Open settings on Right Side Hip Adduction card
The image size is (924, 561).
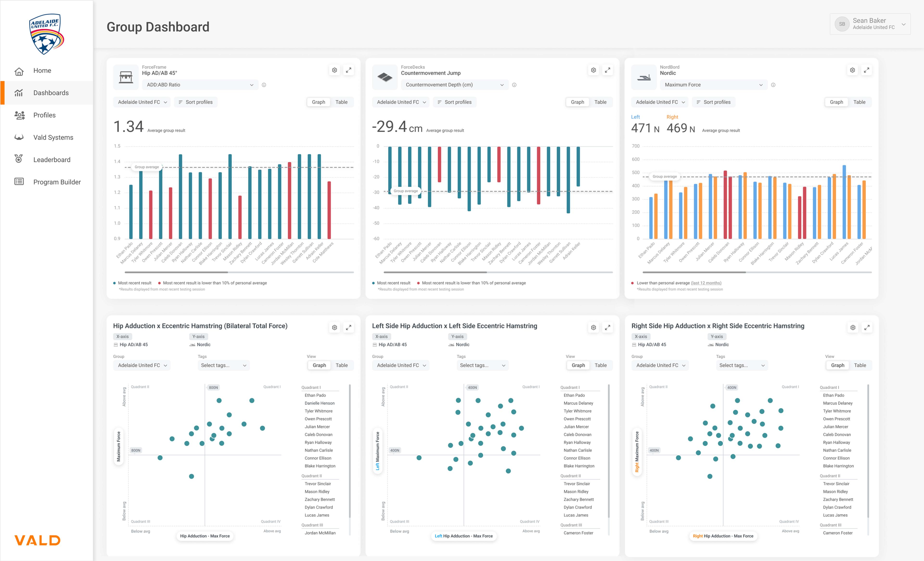coord(853,327)
